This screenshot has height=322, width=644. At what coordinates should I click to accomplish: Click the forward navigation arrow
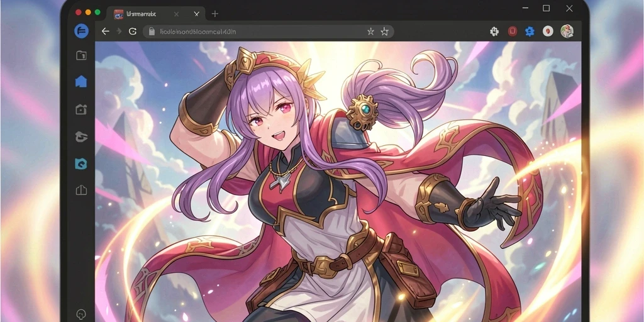coord(119,31)
